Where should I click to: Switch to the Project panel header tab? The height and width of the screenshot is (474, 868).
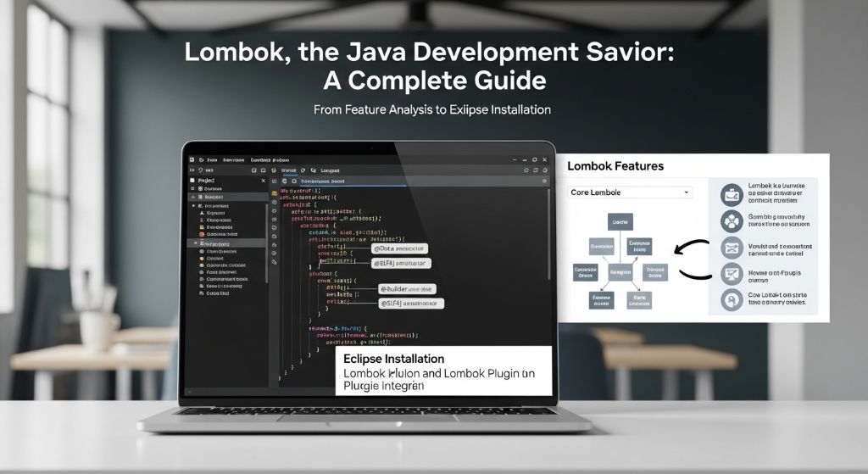click(207, 181)
